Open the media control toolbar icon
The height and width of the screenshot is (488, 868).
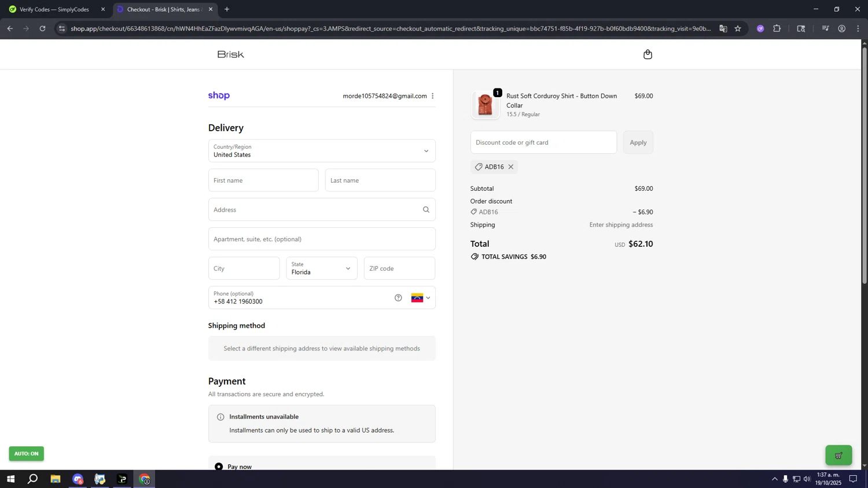[825, 28]
